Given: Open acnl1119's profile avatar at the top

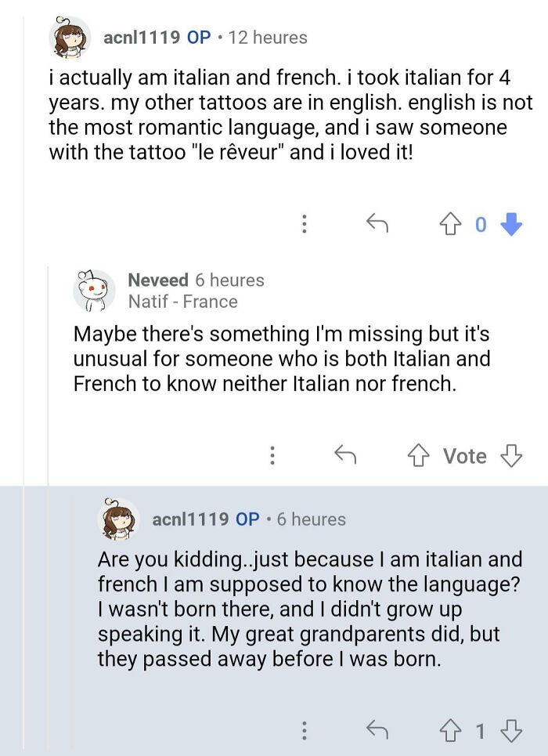Looking at the screenshot, I should pos(69,37).
